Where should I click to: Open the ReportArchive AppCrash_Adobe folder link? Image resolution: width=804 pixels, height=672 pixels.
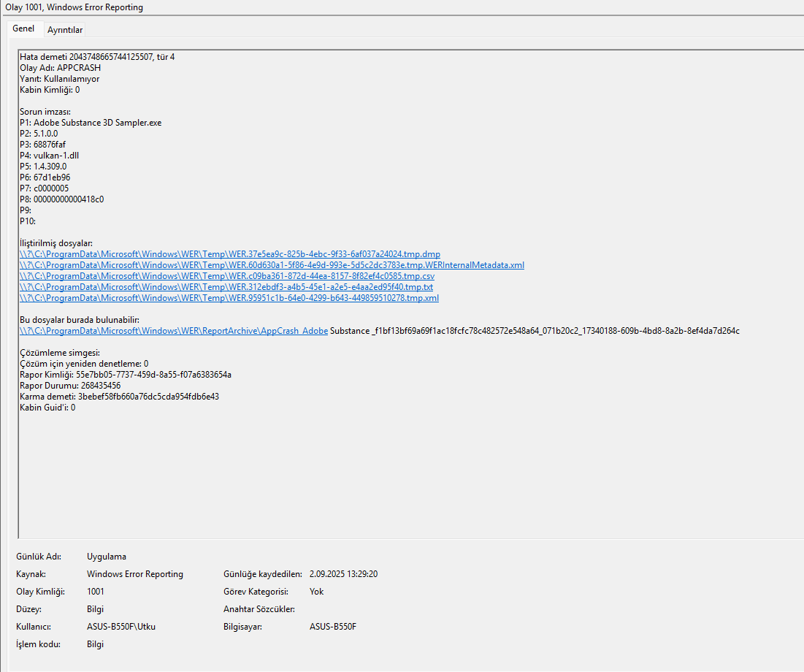pos(174,331)
